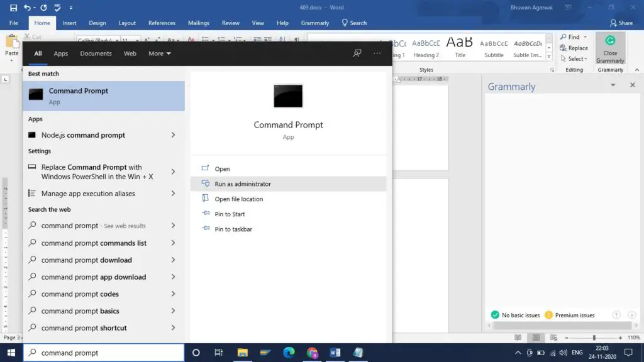Expand the 'command prompt download' web result arrow
The width and height of the screenshot is (644, 362).
[174, 260]
